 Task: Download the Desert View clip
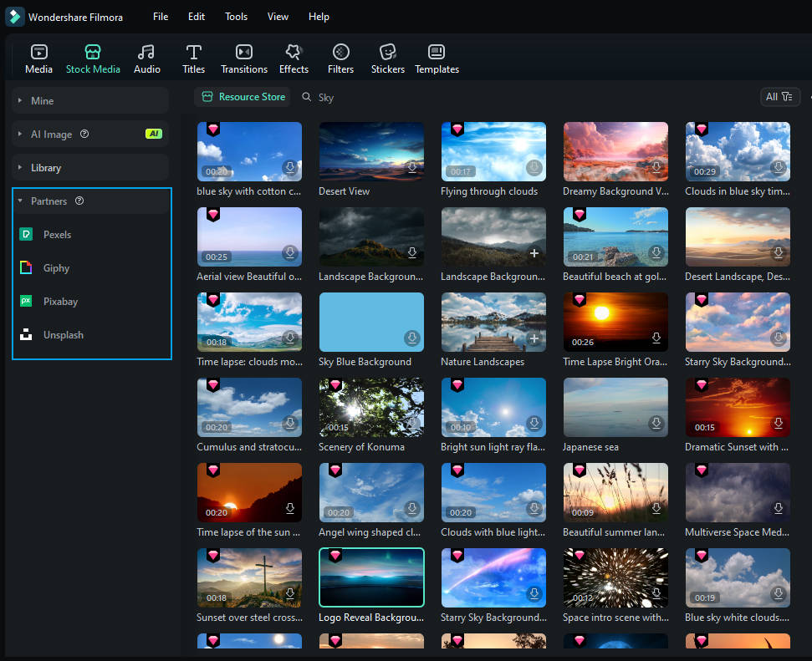point(412,167)
